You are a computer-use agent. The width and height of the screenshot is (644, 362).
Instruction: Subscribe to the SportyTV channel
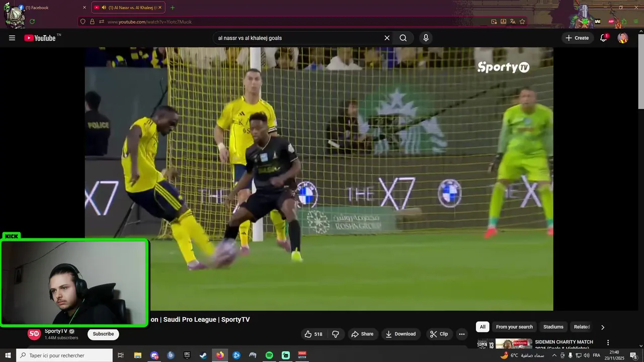click(103, 334)
